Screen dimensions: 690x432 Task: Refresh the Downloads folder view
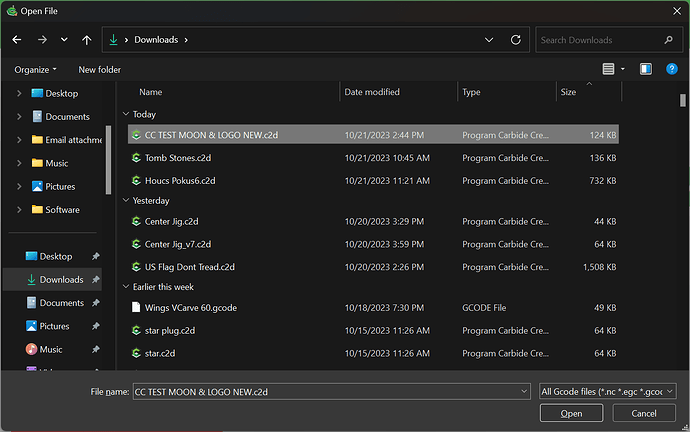[515, 40]
